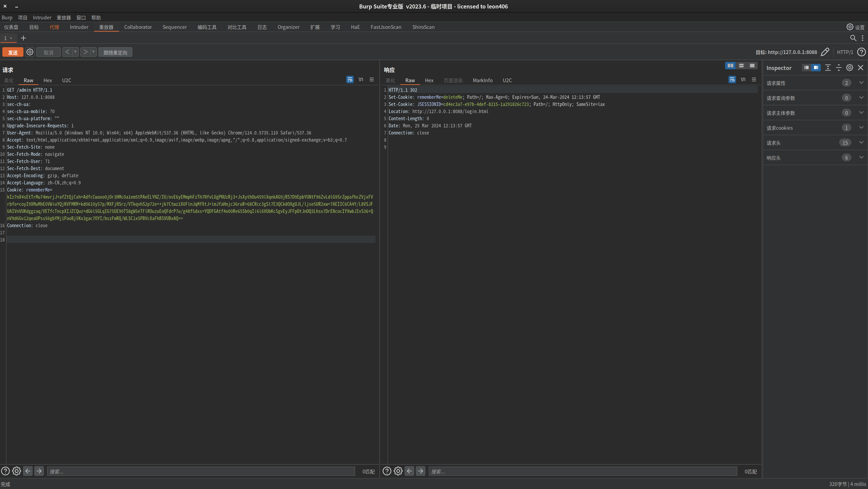The height and width of the screenshot is (489, 868).
Task: Click the Cancel (取消) button
Action: click(x=49, y=52)
